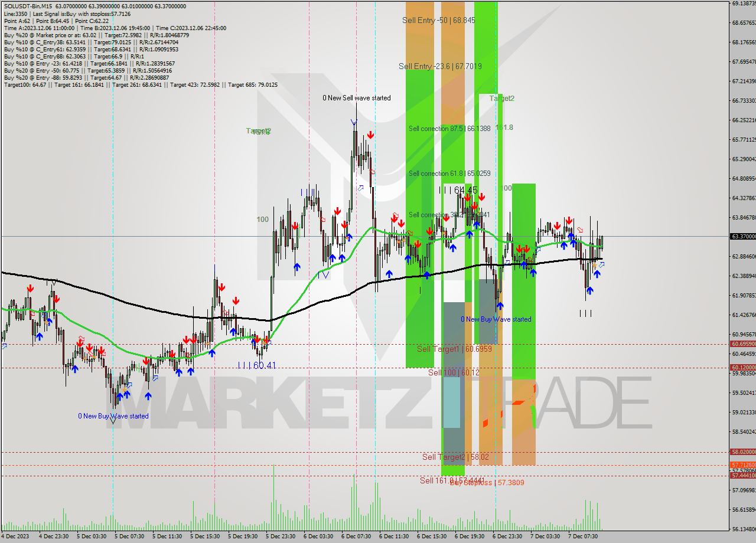Image resolution: width=756 pixels, height=543 pixels.
Task: Click the 'Sell correction 87.5 | 66.1388' label
Action: 449,128
